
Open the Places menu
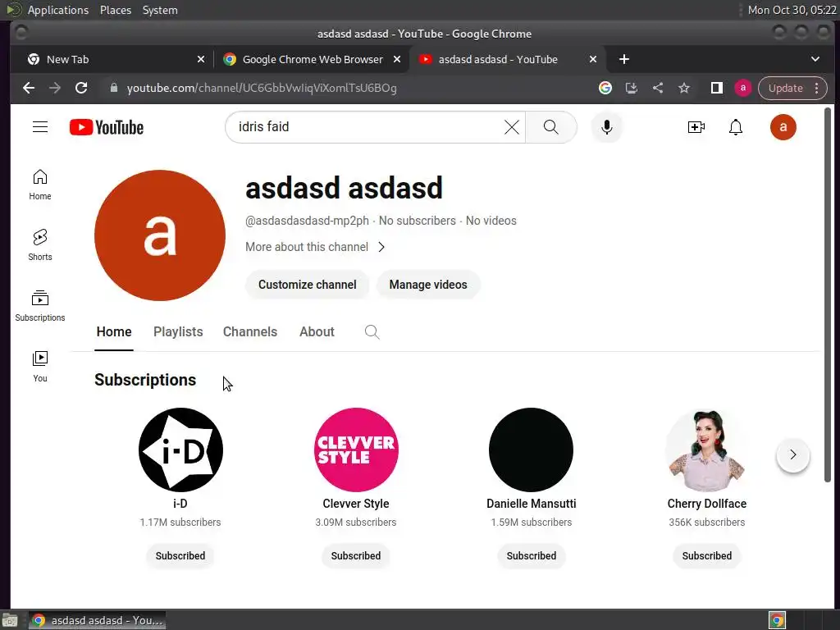point(116,10)
